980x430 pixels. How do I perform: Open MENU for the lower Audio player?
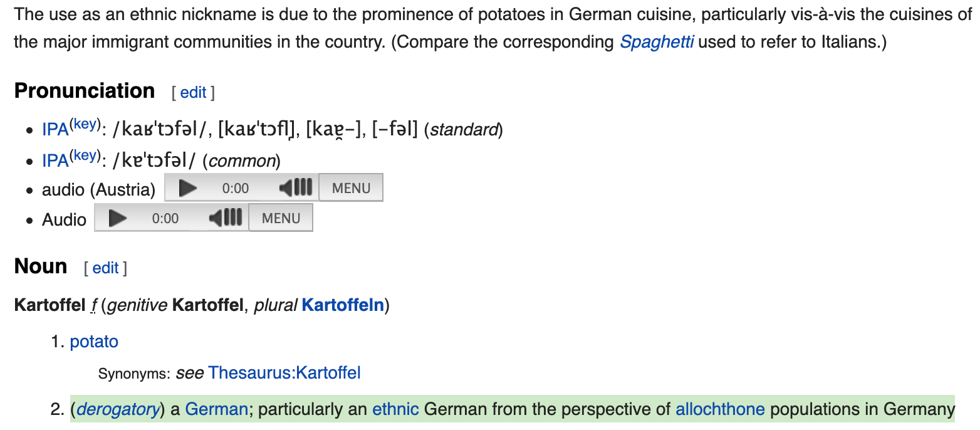[x=281, y=218]
